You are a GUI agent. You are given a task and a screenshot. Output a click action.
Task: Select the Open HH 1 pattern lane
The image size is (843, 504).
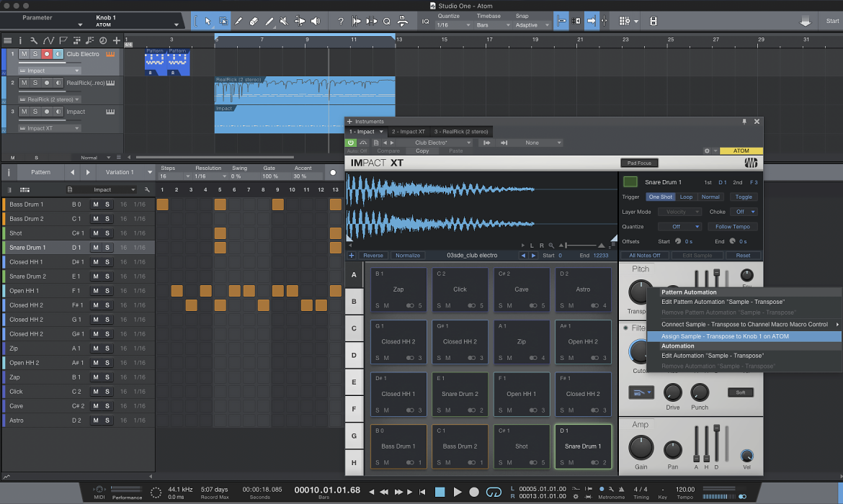point(78,291)
